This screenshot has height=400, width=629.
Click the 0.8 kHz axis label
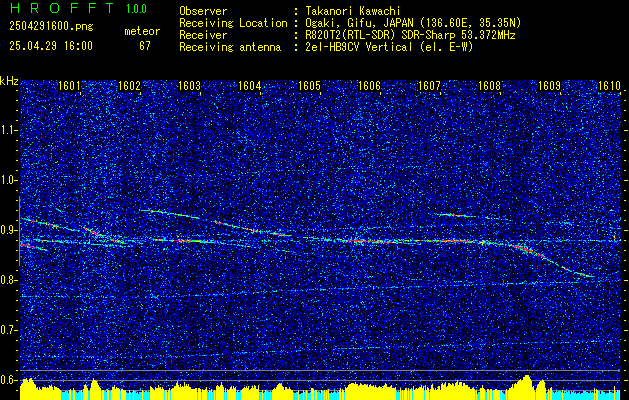(x=9, y=280)
